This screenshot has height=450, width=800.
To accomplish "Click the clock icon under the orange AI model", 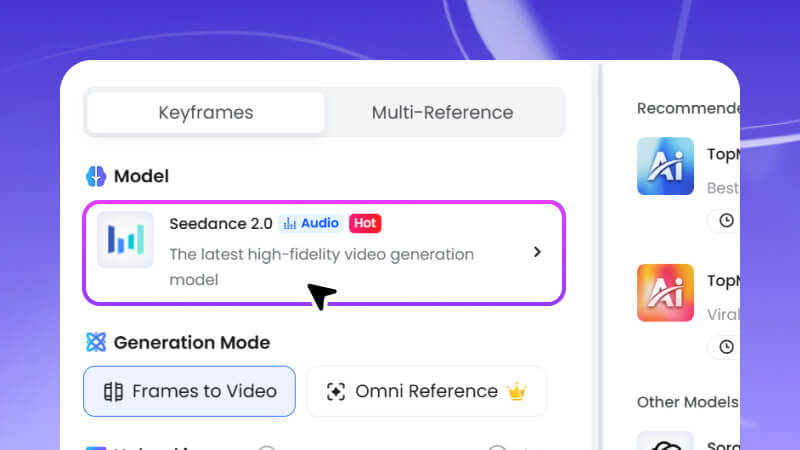I will 726,347.
